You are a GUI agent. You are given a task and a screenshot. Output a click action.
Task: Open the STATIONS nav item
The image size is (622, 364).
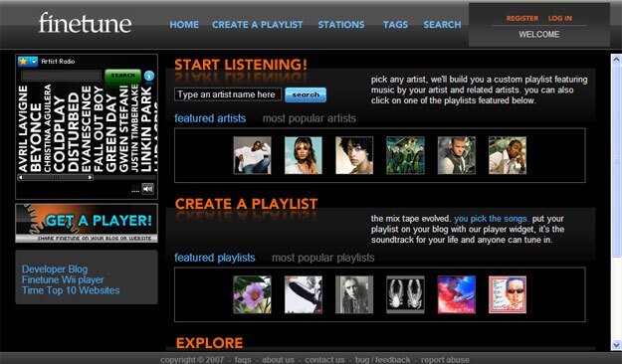[341, 25]
